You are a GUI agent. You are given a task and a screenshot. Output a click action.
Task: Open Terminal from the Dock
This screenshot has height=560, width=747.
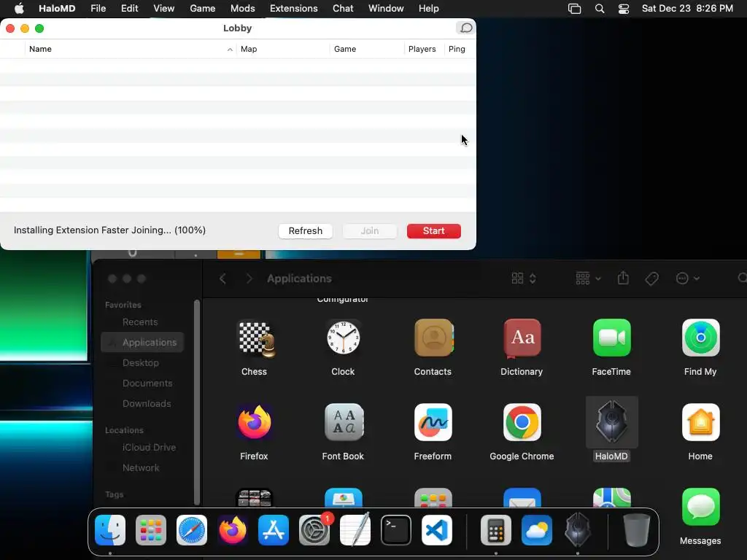click(396, 530)
